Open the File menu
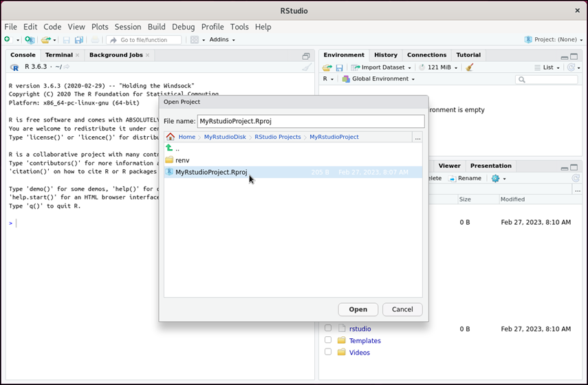The height and width of the screenshot is (385, 588). point(10,27)
